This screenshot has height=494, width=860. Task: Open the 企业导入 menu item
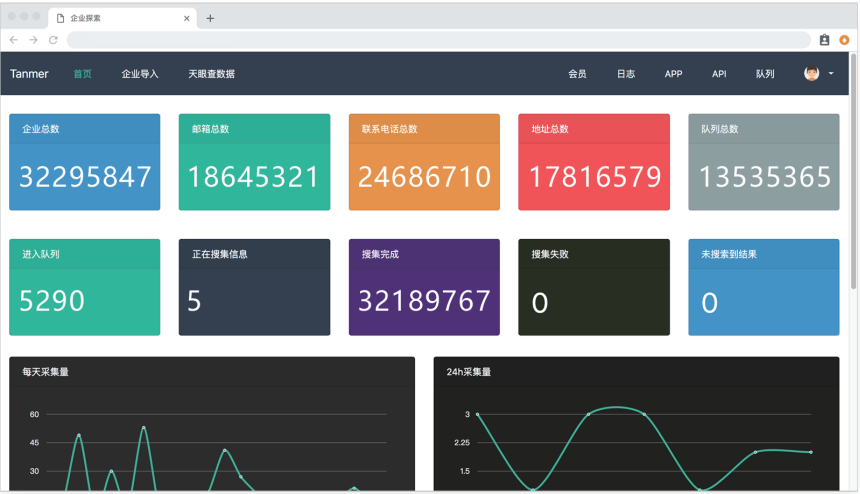coord(140,74)
